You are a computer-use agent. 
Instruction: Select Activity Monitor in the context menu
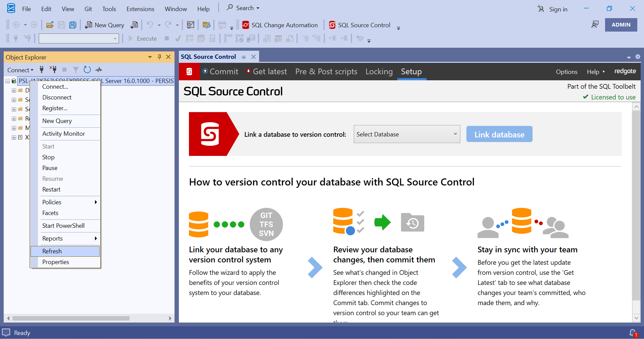(x=65, y=133)
